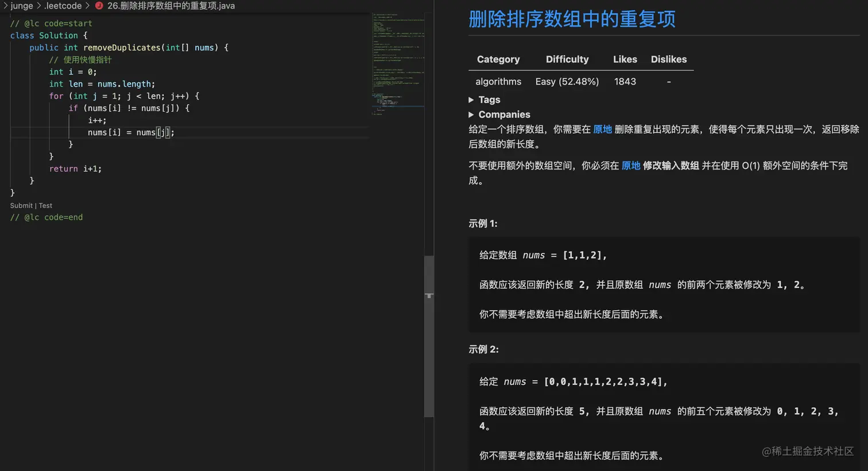The image size is (868, 471).
Task: Click the problem title 删除排序数组中的重复项
Action: coord(572,19)
